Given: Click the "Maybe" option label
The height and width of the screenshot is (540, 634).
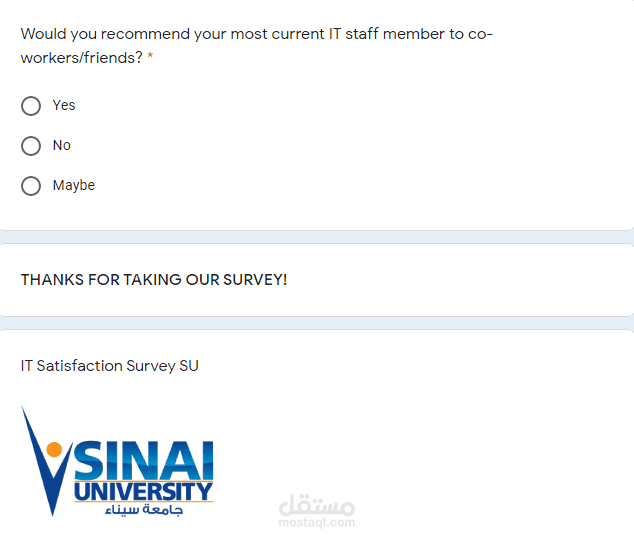Looking at the screenshot, I should 74,185.
